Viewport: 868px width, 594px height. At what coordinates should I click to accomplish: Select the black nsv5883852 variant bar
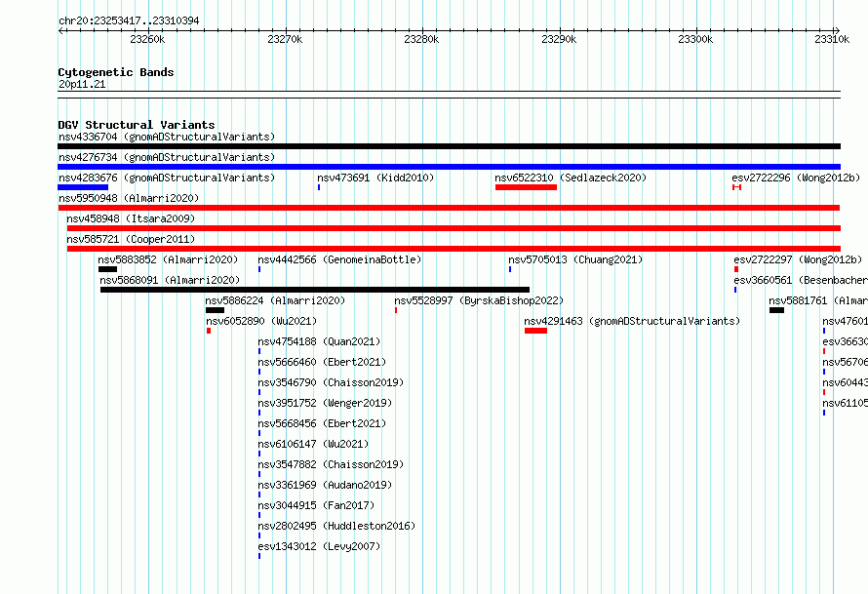(108, 269)
